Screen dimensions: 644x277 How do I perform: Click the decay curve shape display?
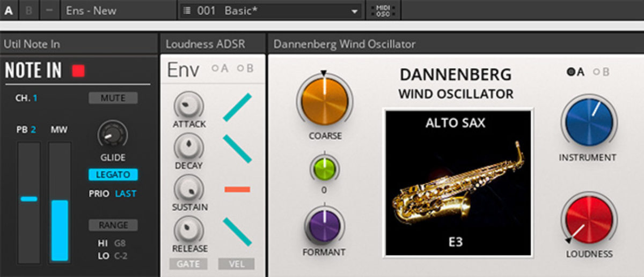click(237, 148)
